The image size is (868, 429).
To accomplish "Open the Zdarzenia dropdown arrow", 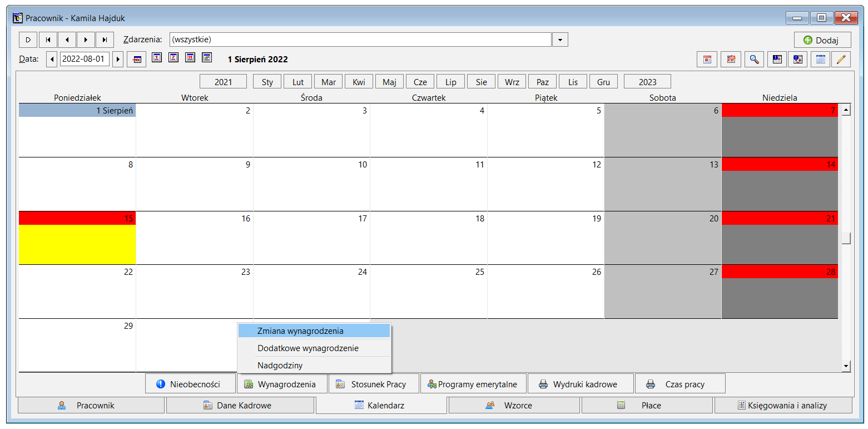I will [560, 40].
